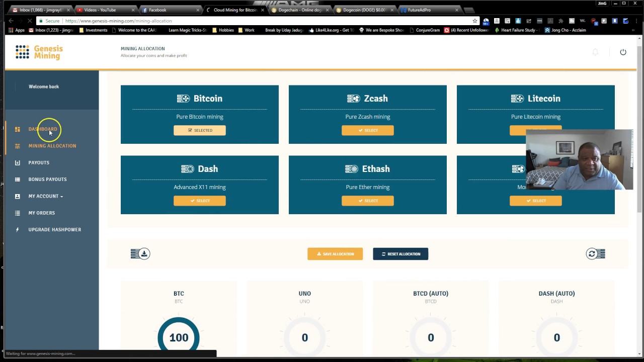The height and width of the screenshot is (362, 644).
Task: Switch to the FutureAdPro tab
Action: click(x=429, y=10)
